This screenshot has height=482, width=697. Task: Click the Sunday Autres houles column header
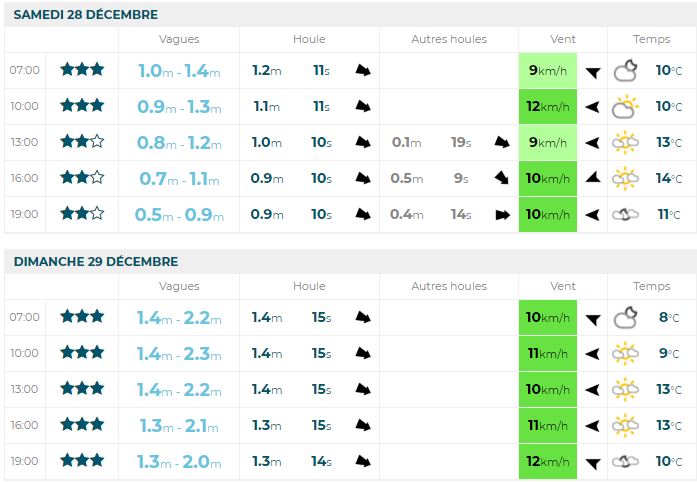pos(449,286)
